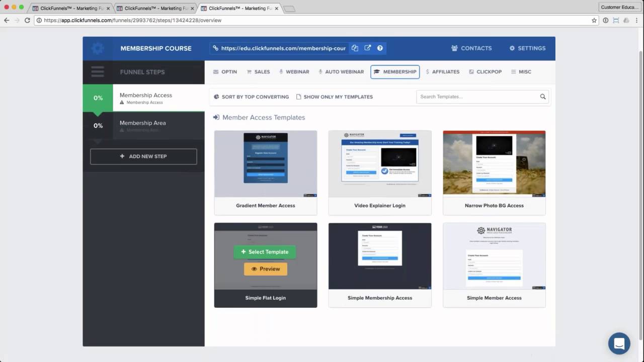
Task: Open the Chrome menu (three dots)
Action: [636, 20]
